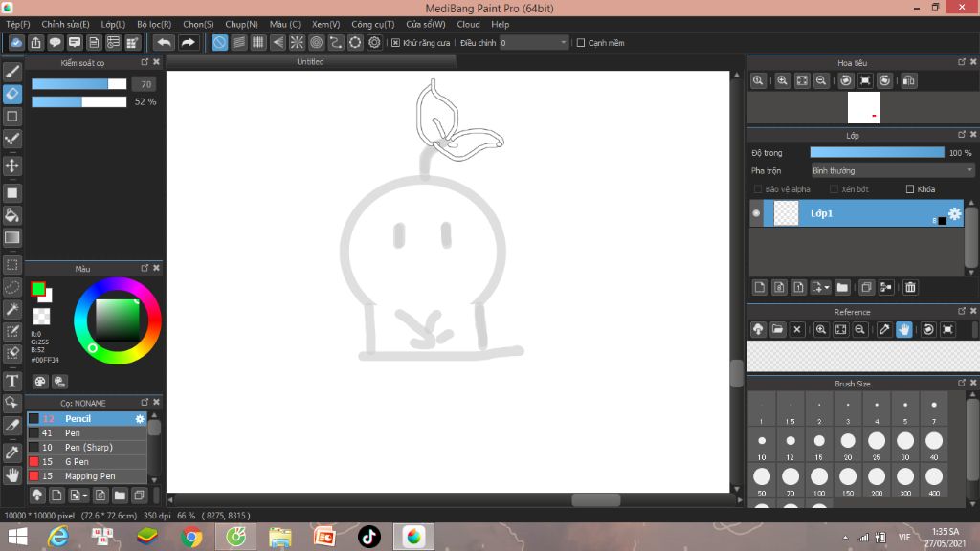Open the Chỉnh sửa(E) menu
The image size is (980, 551).
(x=66, y=24)
